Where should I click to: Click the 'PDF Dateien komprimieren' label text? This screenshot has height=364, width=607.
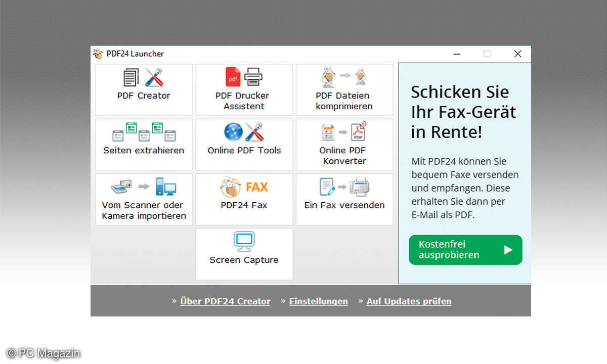[344, 101]
